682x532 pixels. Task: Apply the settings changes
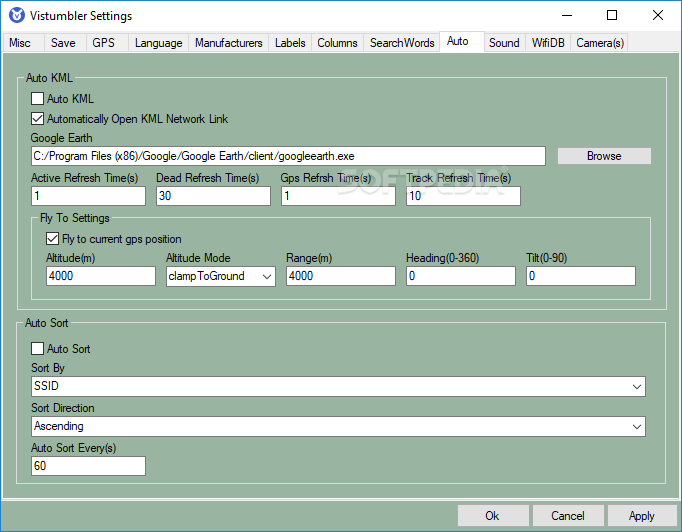(642, 516)
